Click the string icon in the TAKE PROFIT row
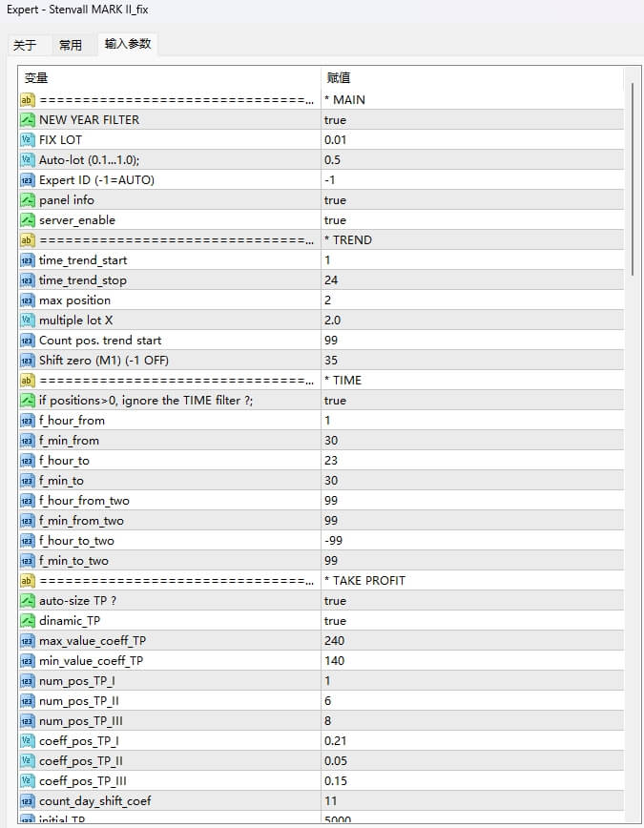Image resolution: width=644 pixels, height=828 pixels. coord(28,581)
